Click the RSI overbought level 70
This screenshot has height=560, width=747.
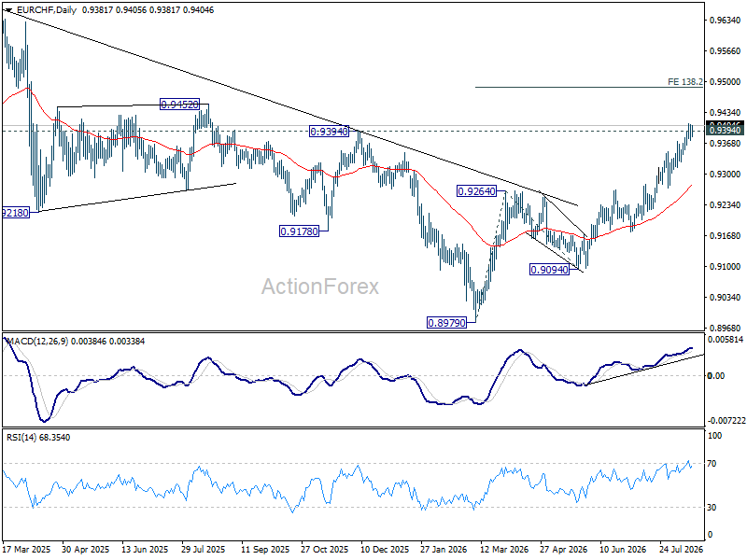pyautogui.click(x=712, y=463)
